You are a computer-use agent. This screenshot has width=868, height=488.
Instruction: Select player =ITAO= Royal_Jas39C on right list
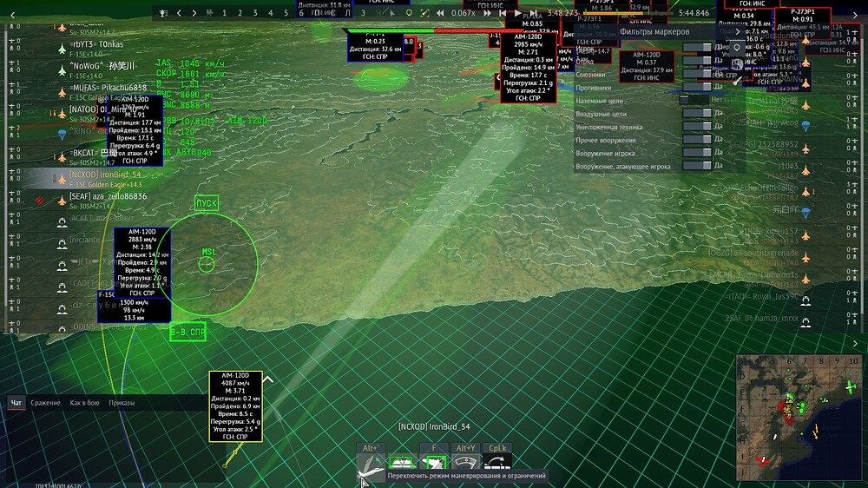(x=762, y=296)
